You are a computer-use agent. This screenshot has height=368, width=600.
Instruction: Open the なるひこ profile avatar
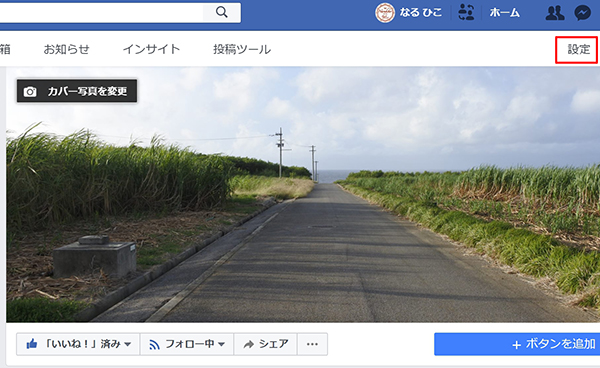coord(385,13)
